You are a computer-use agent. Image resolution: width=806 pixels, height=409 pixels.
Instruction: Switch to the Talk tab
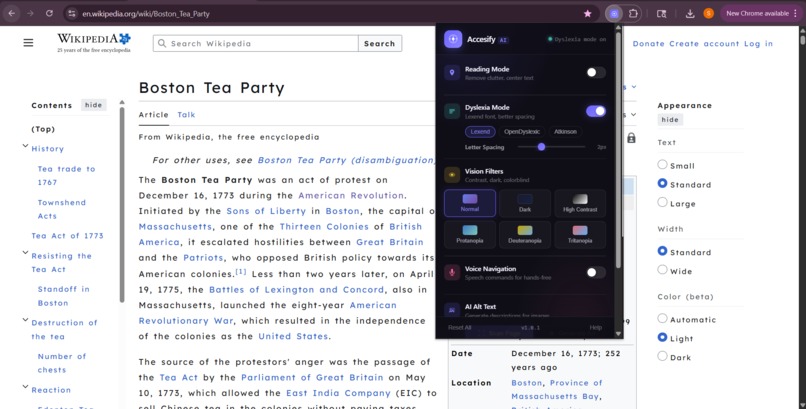pos(186,115)
